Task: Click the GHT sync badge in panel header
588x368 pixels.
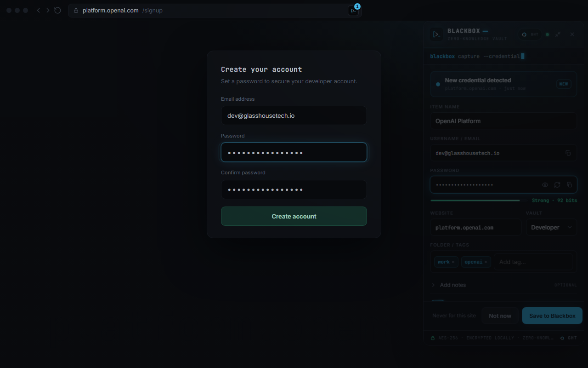Action: pyautogui.click(x=530, y=34)
